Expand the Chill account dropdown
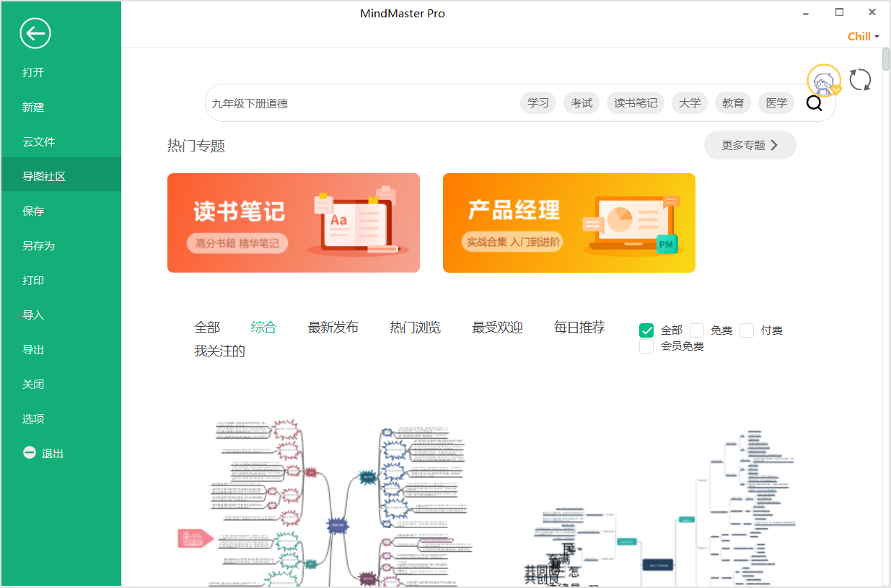Image resolution: width=891 pixels, height=588 pixels. (x=864, y=36)
